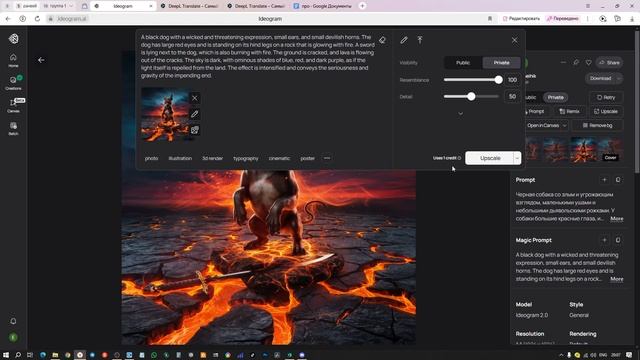Open a new browser tab
Screen dimensions: 640x360
[x=362, y=6]
